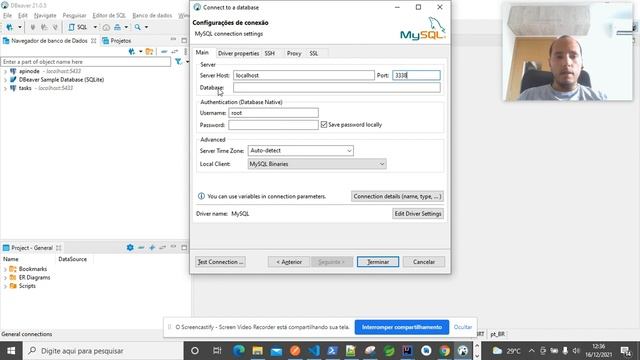Click the Cancelar button
640x360 pixels.
point(424,262)
